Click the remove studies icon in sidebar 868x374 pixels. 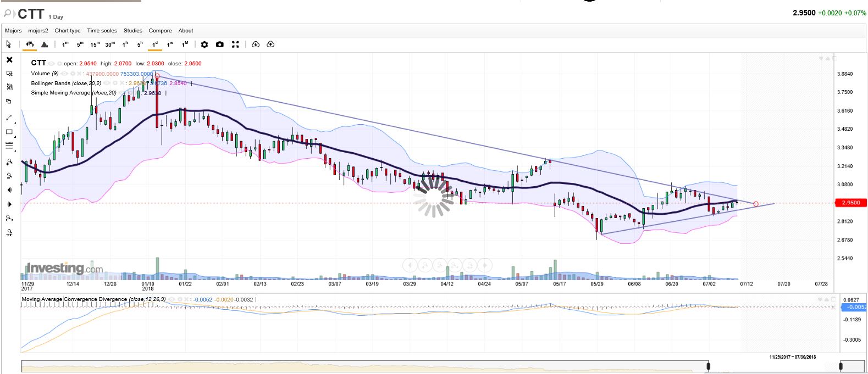point(9,87)
